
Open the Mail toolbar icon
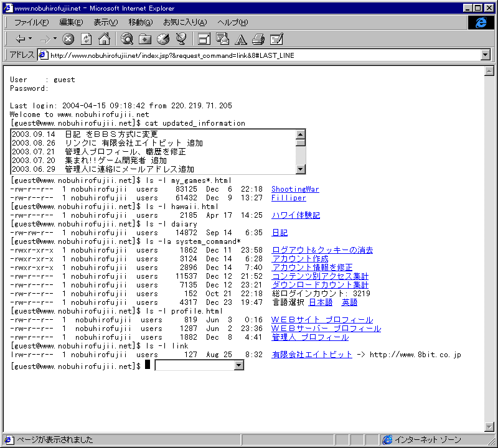point(222,39)
